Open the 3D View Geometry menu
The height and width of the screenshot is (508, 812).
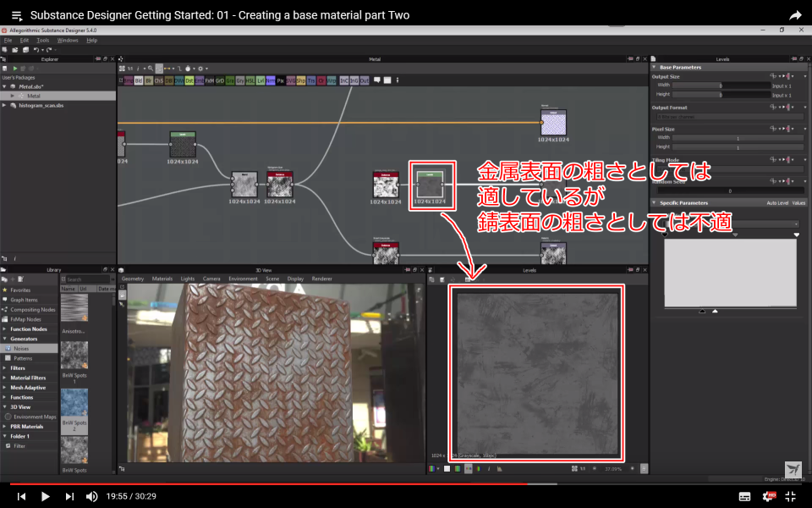[133, 279]
